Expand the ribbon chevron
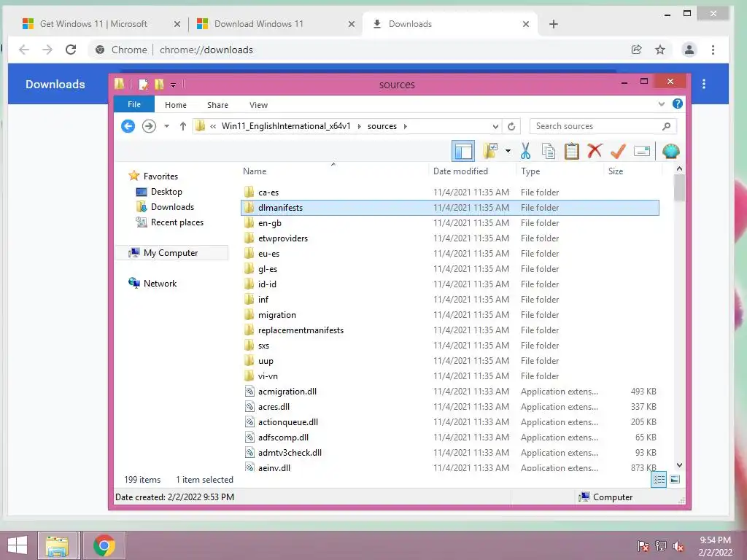Screen dimensions: 747x560 (661, 104)
